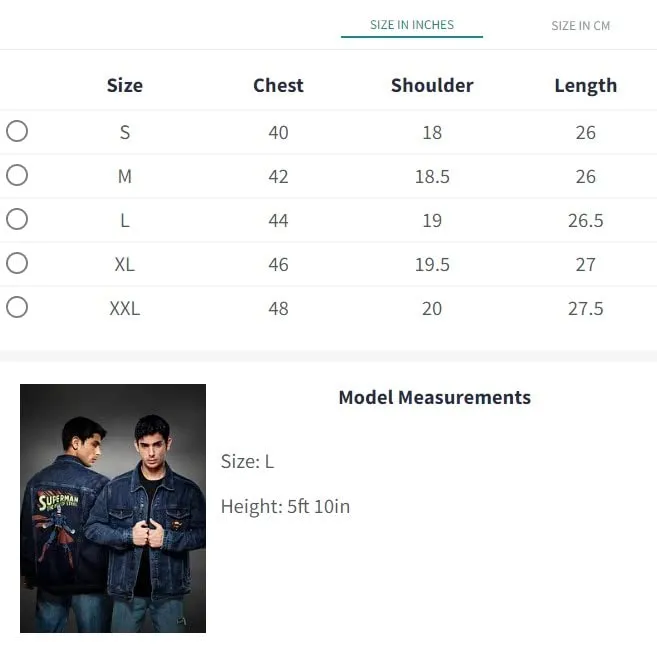Click length value 27.5 in XXL row
The width and height of the screenshot is (657, 660).
(585, 309)
